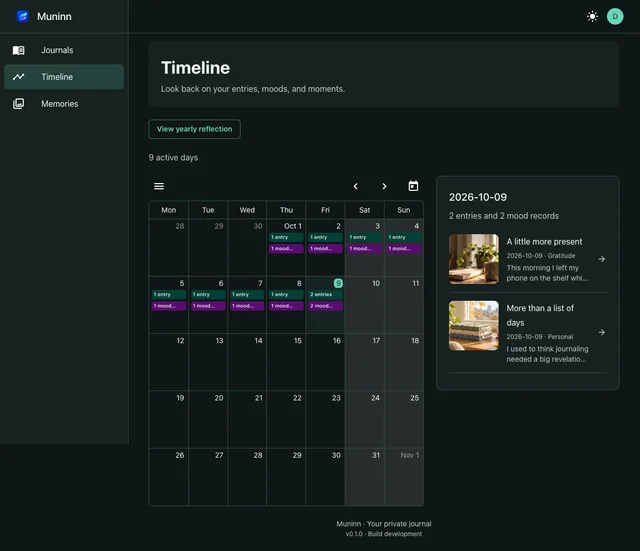Select October 10 in the calendar
Image resolution: width=640 pixels, height=551 pixels.
click(x=364, y=305)
